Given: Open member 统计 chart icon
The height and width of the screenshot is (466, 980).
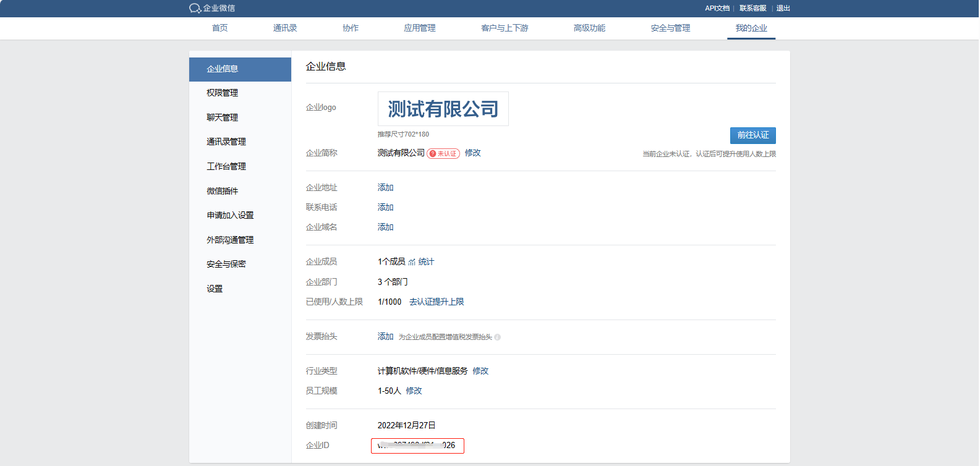Looking at the screenshot, I should (412, 262).
